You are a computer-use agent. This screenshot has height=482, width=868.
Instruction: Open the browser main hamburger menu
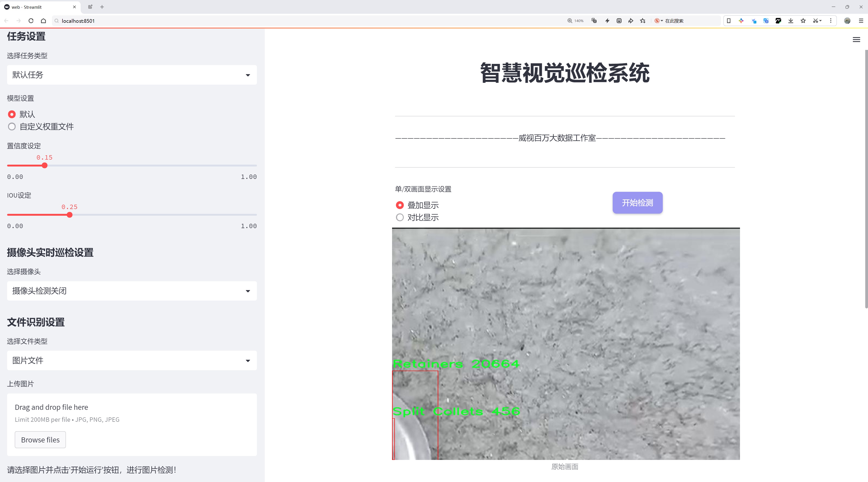(861, 21)
